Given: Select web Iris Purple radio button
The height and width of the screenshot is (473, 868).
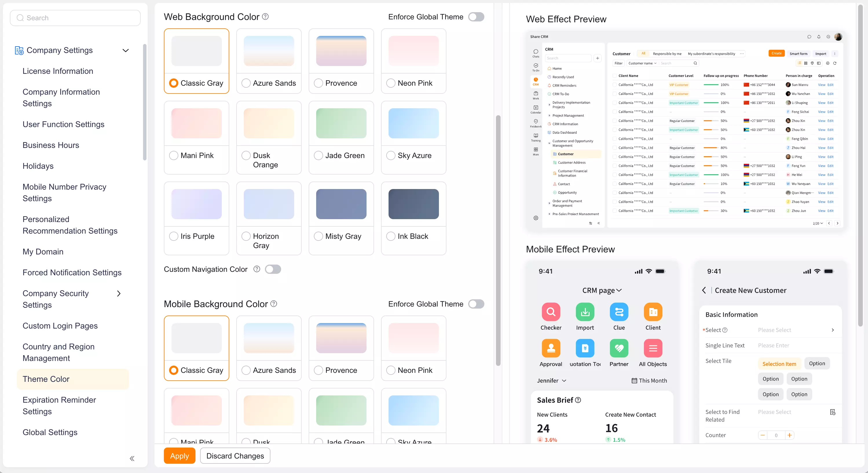Looking at the screenshot, I should (173, 236).
